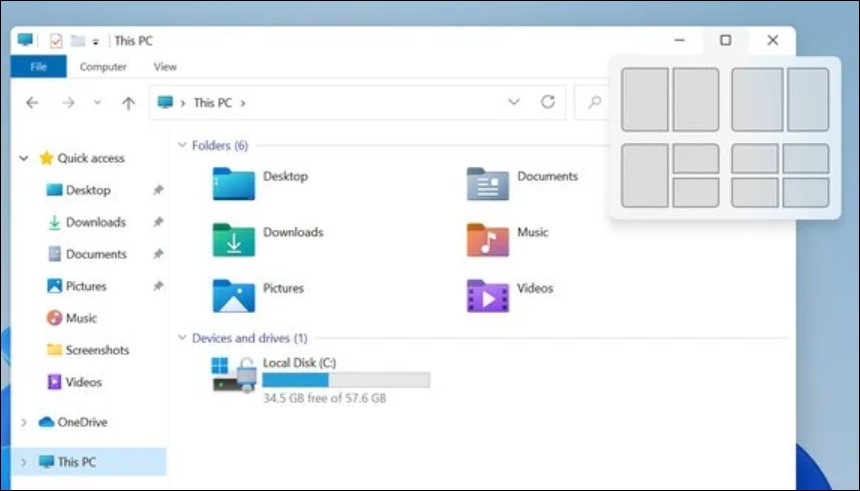Screen dimensions: 860x491
Task: Select Screenshots in the navigation pane
Action: pos(88,350)
